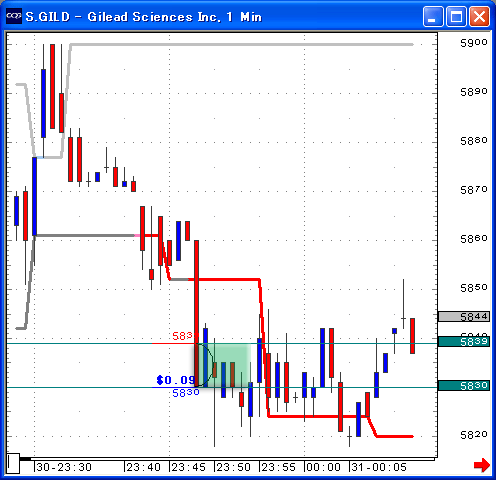
Task: Select the teal 5830 price marker
Action: [464, 385]
